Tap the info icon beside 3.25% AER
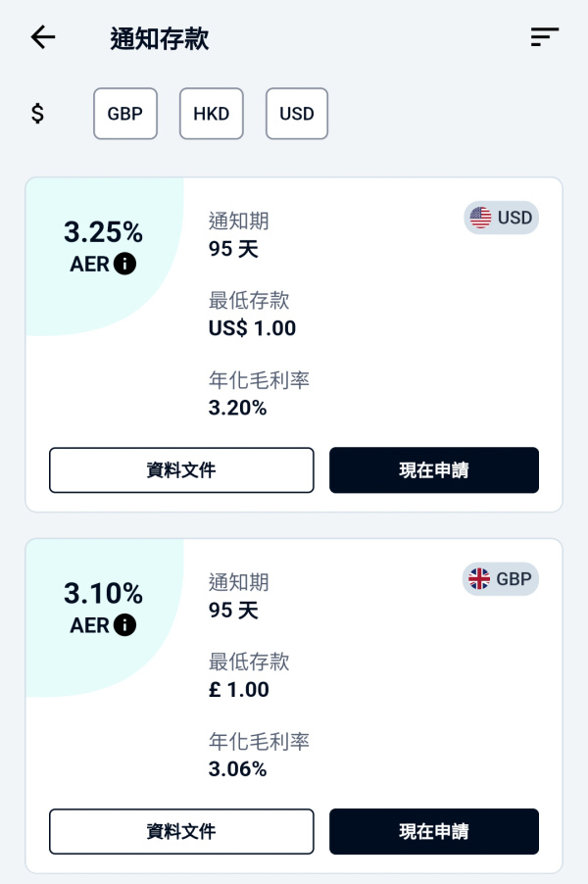This screenshot has width=588, height=884. tap(126, 263)
